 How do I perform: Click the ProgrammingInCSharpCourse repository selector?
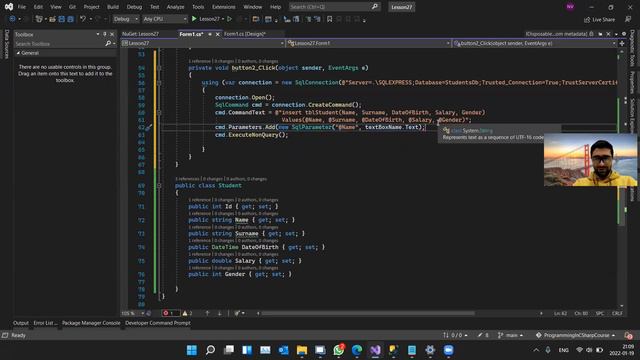[576, 335]
